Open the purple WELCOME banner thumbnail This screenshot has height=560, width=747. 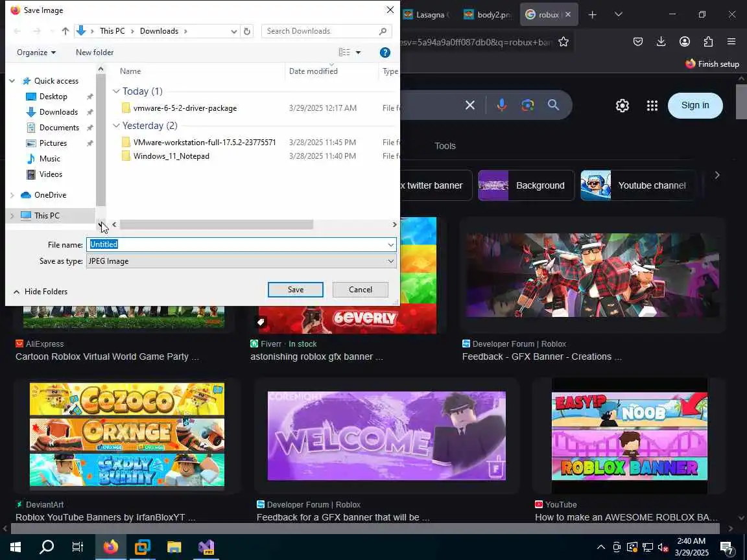point(386,436)
